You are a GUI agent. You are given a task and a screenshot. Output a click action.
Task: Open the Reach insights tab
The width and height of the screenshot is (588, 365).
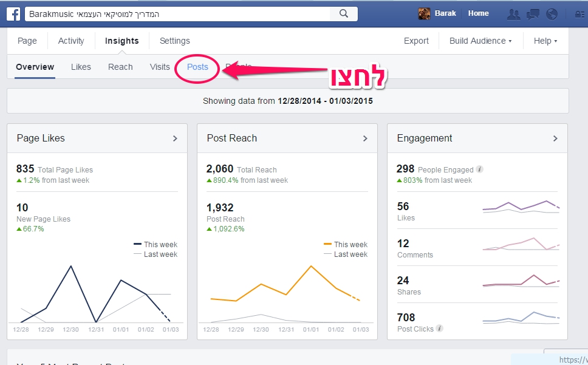tap(120, 67)
